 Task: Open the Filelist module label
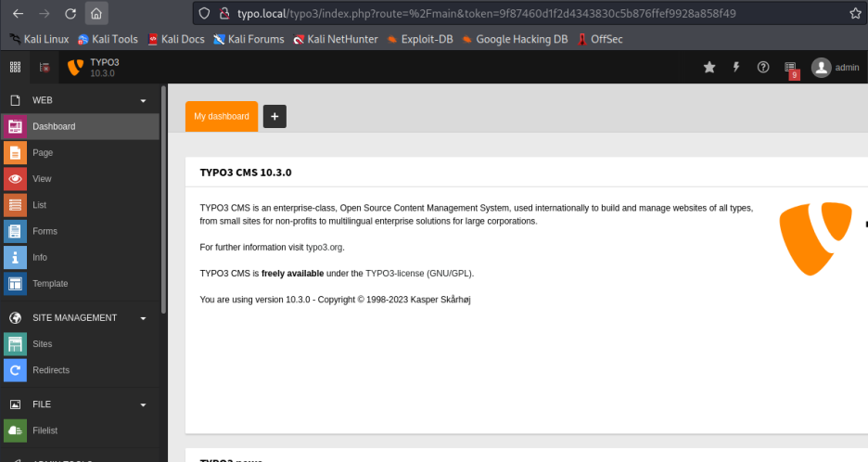coord(45,430)
